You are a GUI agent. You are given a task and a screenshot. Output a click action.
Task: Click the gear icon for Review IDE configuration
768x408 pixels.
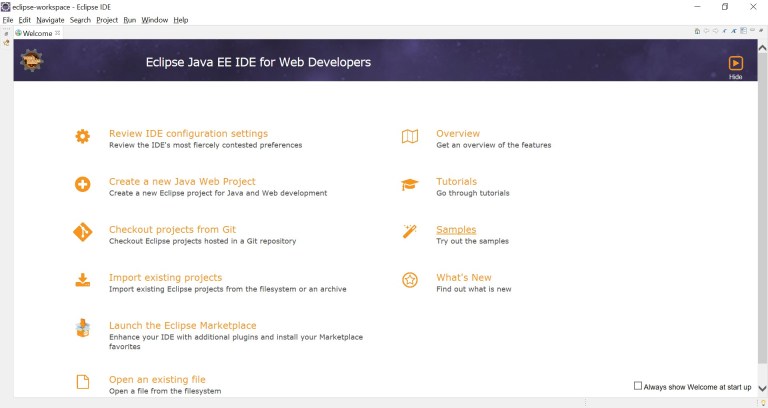[83, 137]
